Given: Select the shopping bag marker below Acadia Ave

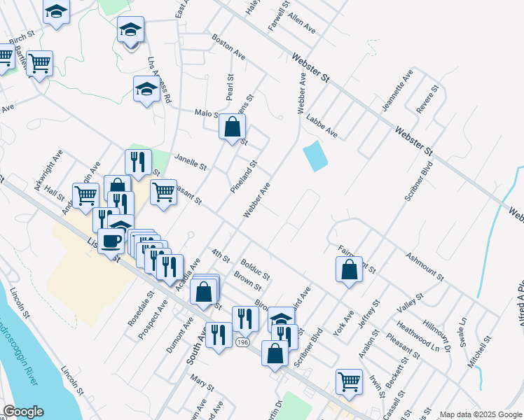Looking at the screenshot, I should [204, 293].
